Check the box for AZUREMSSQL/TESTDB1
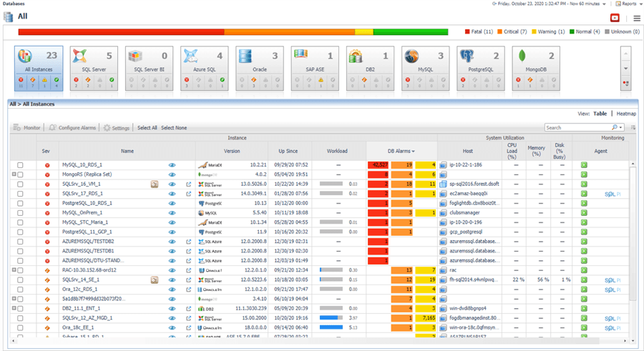Viewport: 644px width, 351px height. pos(20,251)
